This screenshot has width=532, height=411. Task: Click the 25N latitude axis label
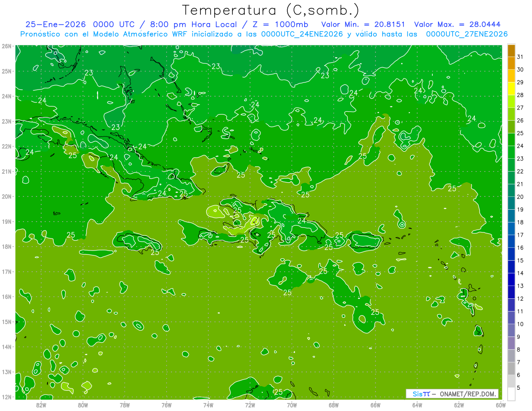tap(7, 71)
